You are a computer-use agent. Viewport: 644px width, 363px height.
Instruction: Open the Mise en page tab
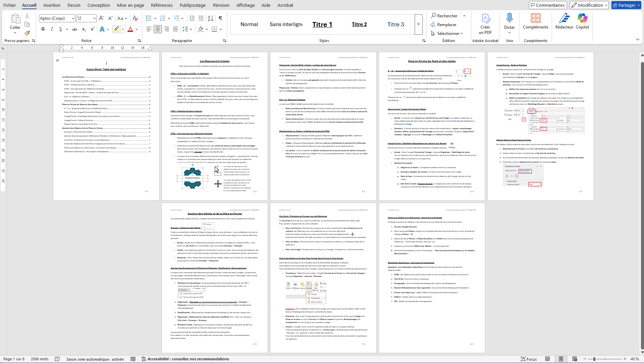tap(130, 5)
